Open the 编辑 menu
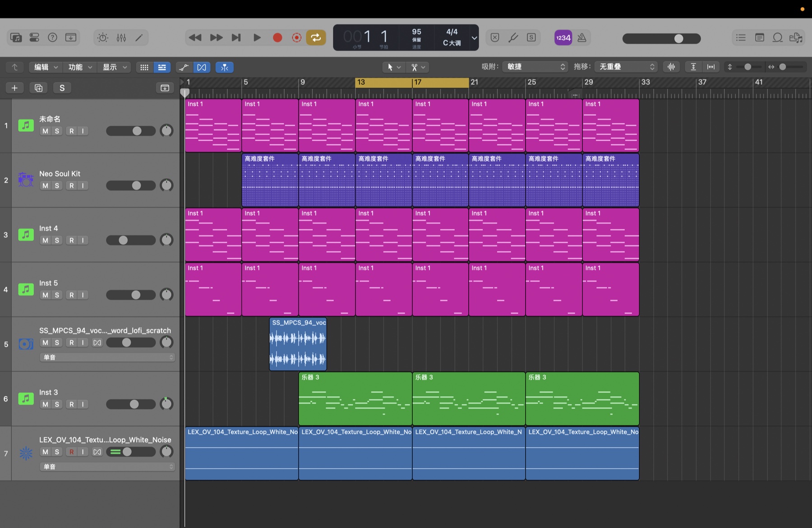 tap(46, 67)
